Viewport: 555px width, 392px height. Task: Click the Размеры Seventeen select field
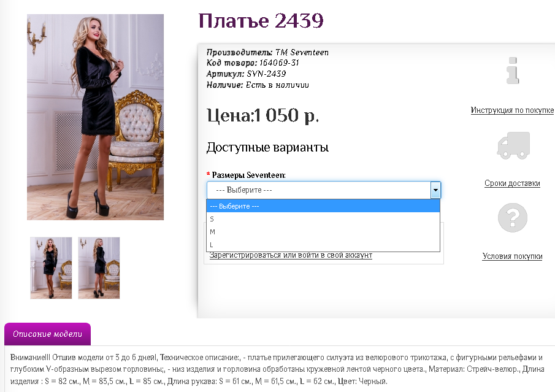coord(324,190)
